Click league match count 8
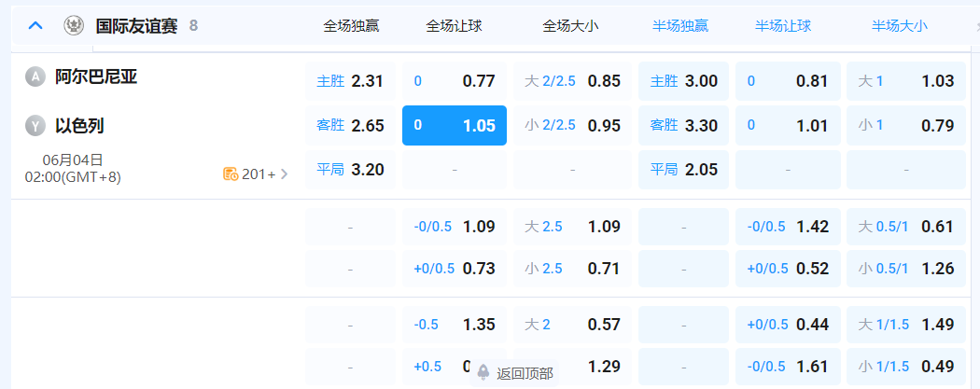The width and height of the screenshot is (980, 389). click(194, 25)
